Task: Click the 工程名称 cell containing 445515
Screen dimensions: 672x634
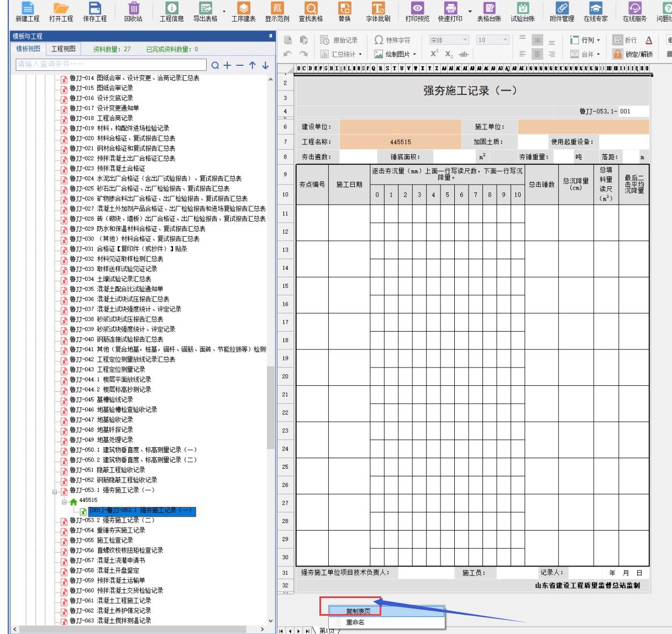Action: 401,142
